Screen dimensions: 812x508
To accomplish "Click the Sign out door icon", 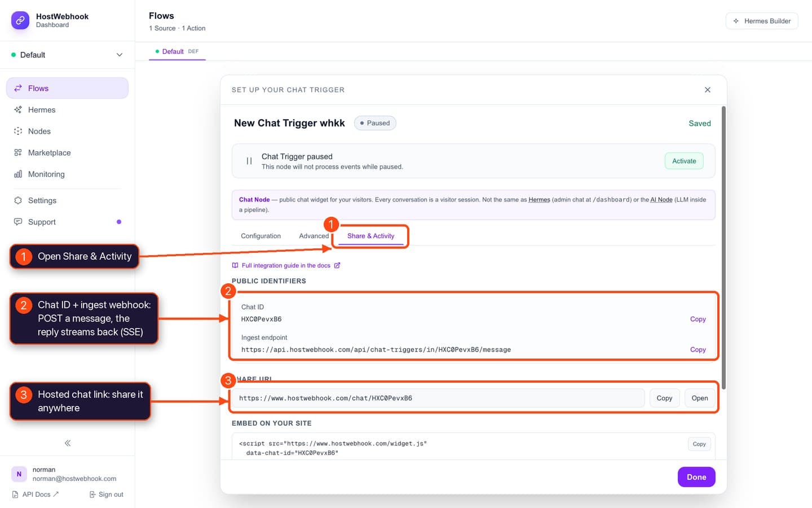I will (92, 494).
